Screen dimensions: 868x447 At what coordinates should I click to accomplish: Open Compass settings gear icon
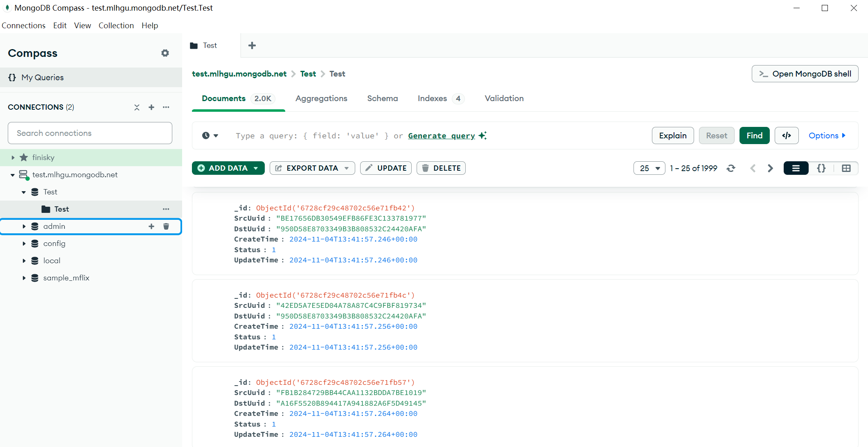pyautogui.click(x=165, y=53)
